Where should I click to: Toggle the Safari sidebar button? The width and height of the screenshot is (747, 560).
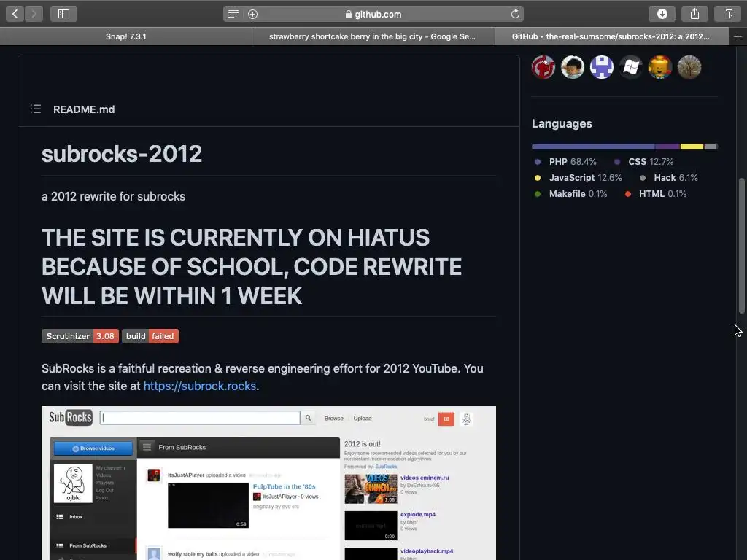[64, 14]
